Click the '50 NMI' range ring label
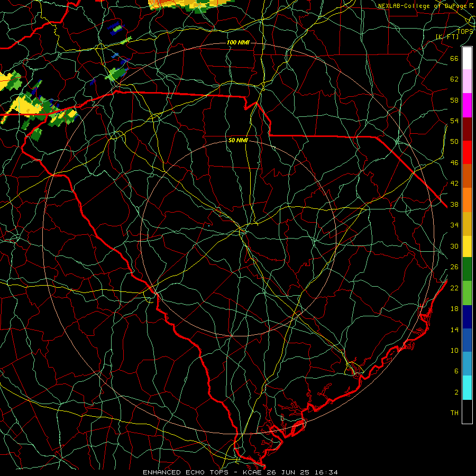This screenshot has width=476, height=476. [x=238, y=140]
